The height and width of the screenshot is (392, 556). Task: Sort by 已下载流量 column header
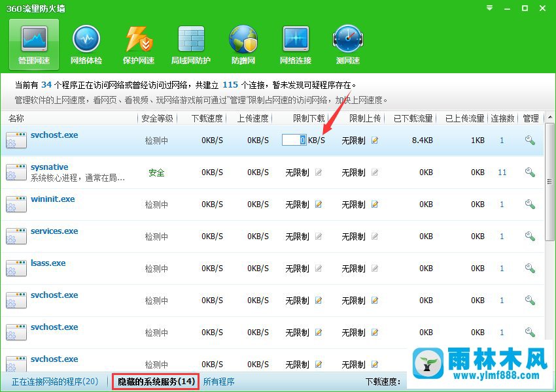tap(413, 118)
